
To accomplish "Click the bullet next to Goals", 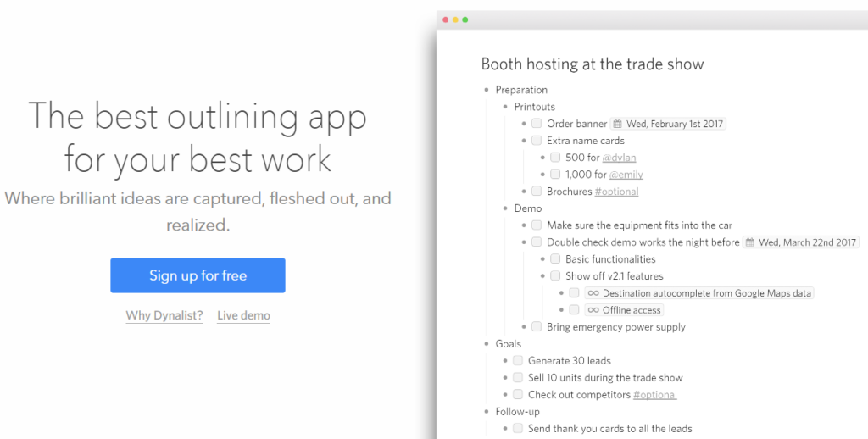I will pyautogui.click(x=487, y=344).
